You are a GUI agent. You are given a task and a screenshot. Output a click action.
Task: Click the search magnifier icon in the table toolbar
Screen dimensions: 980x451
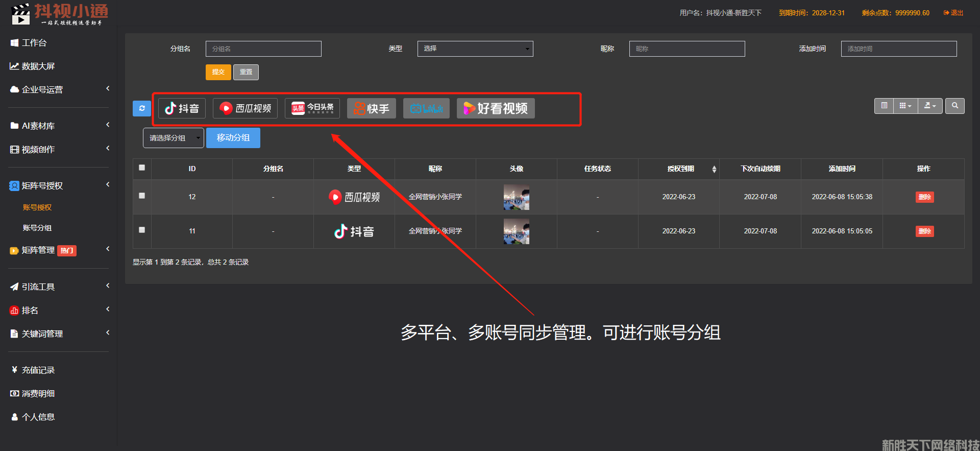pyautogui.click(x=954, y=106)
